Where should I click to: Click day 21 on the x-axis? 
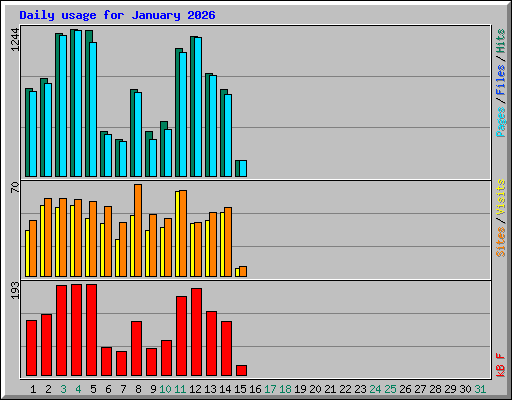pos(330,389)
